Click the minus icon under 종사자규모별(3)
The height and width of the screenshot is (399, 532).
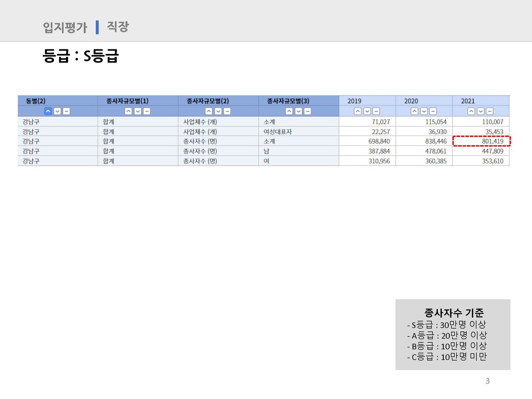pos(308,111)
